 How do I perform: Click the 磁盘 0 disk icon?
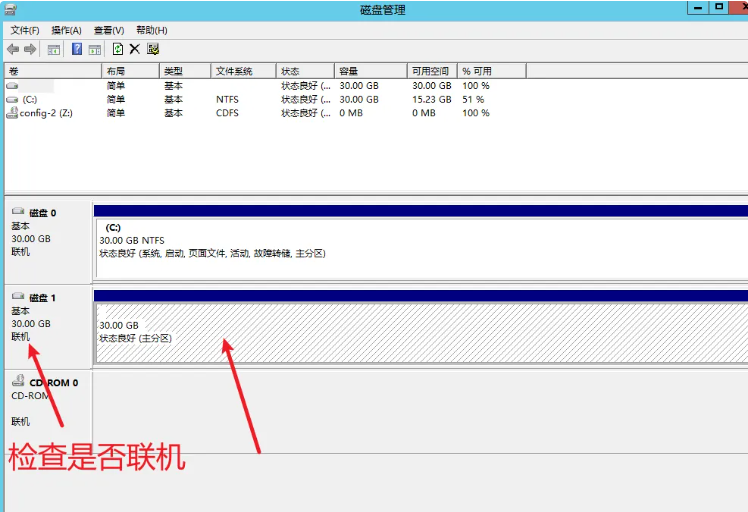click(x=18, y=211)
